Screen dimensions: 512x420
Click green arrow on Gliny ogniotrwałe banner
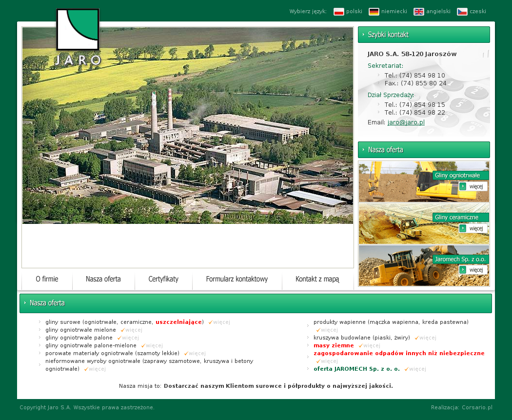click(x=463, y=186)
